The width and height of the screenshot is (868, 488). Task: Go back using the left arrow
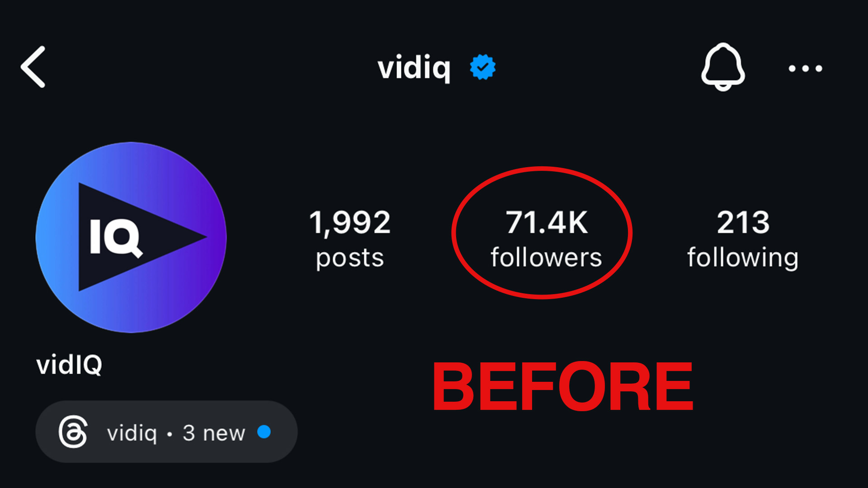click(33, 67)
